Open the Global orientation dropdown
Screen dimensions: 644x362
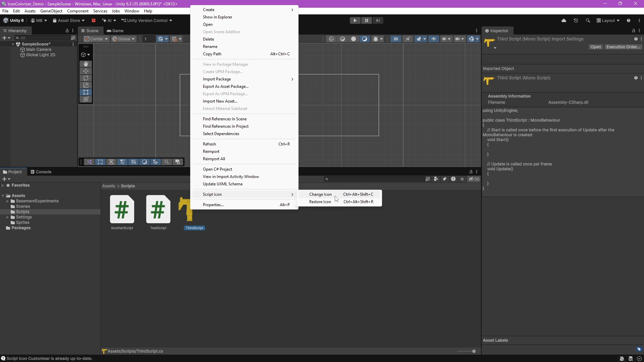[x=123, y=39]
